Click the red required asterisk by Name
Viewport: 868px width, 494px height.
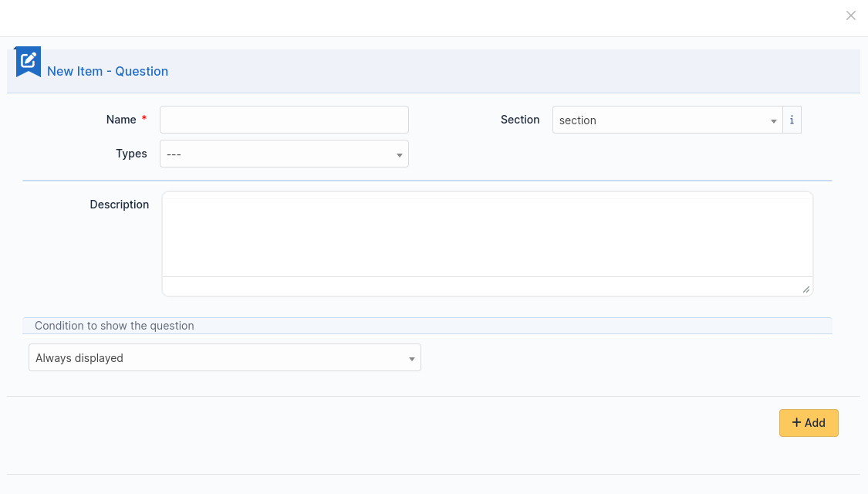click(144, 120)
